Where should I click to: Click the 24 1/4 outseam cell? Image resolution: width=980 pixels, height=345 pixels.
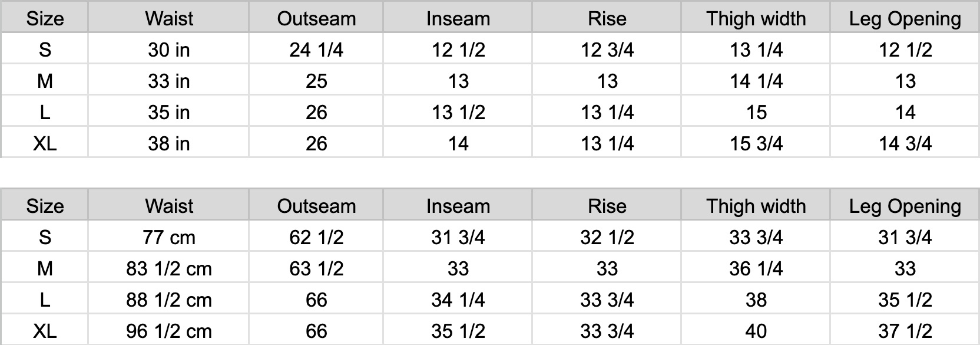tap(316, 50)
